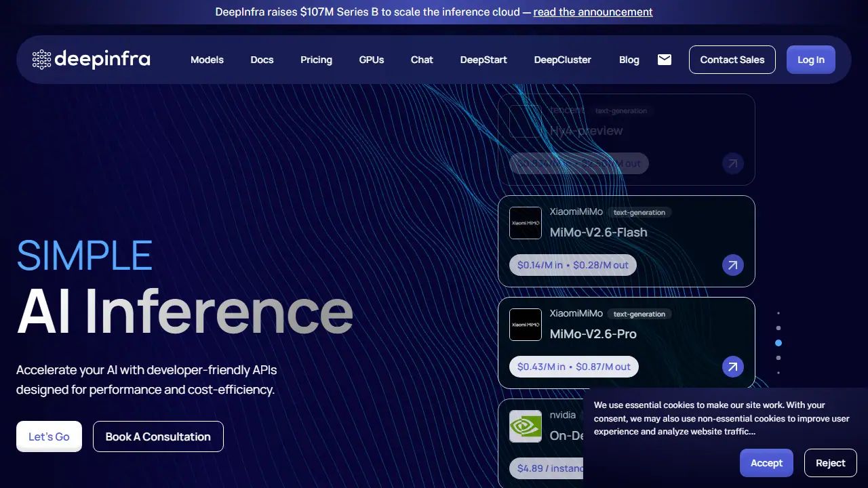Click the Contact Sales button
This screenshot has width=868, height=488.
click(x=732, y=60)
